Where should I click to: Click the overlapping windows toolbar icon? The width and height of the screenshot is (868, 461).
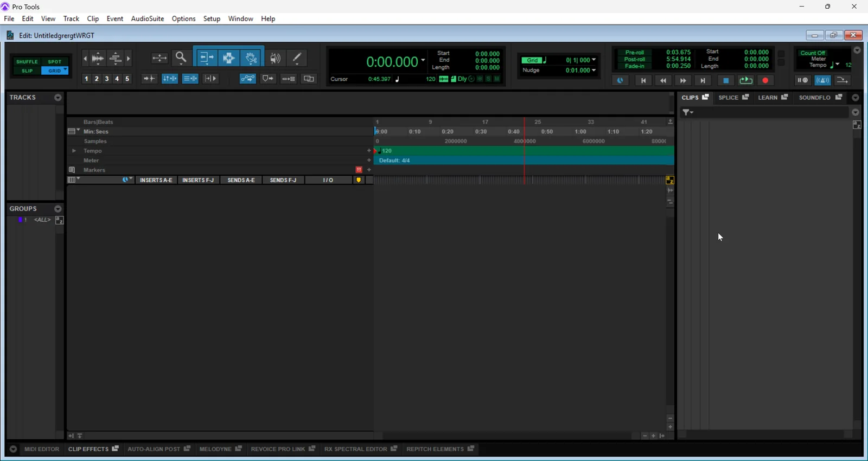(x=309, y=79)
